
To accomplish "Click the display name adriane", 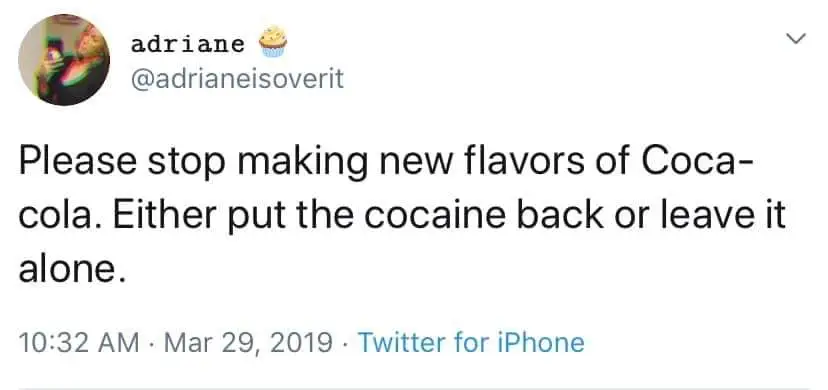I will pos(187,44).
